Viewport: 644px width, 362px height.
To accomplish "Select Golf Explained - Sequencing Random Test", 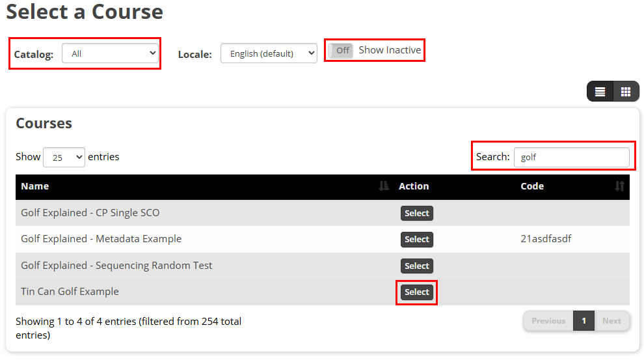I will pyautogui.click(x=416, y=266).
